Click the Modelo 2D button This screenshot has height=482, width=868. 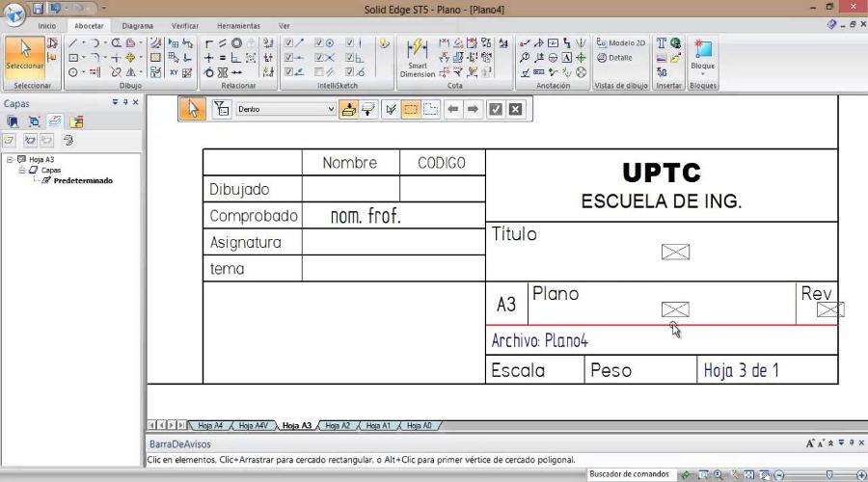click(x=621, y=43)
